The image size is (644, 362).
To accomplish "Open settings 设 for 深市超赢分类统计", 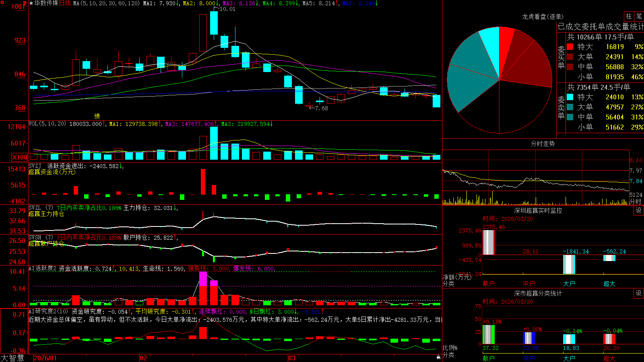I will (x=639, y=293).
